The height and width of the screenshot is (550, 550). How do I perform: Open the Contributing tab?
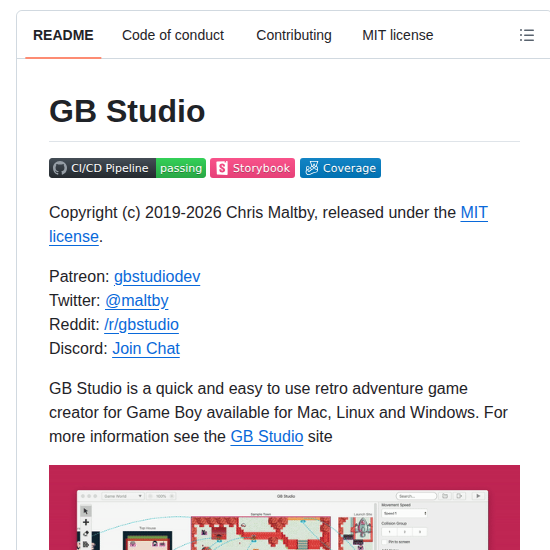pyautogui.click(x=294, y=35)
